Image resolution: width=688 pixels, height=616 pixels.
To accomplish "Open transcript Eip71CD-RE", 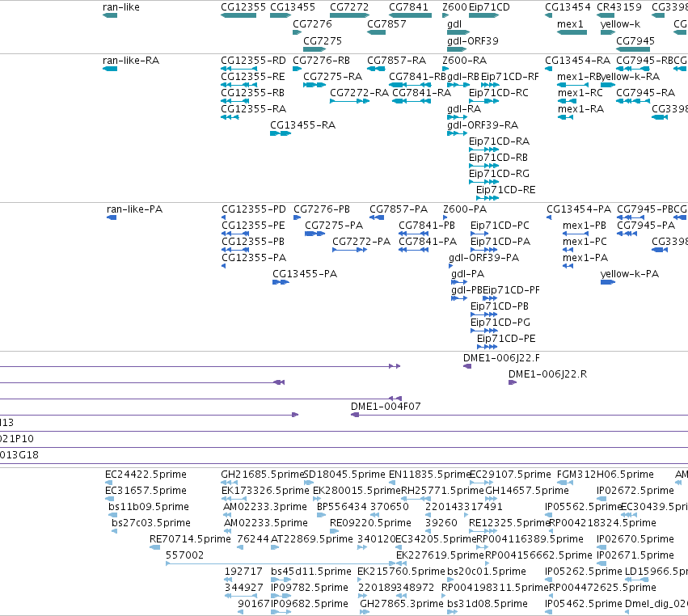I will [x=506, y=190].
